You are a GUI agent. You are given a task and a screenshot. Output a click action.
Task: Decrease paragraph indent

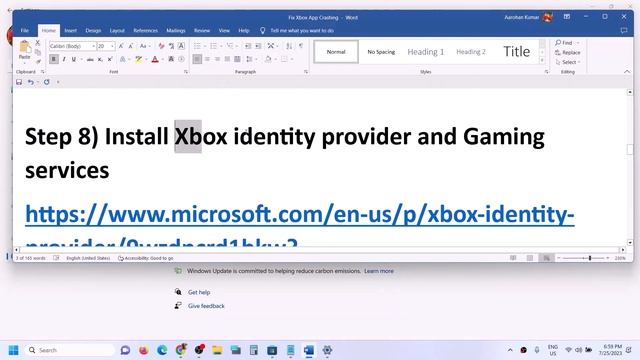(248, 46)
